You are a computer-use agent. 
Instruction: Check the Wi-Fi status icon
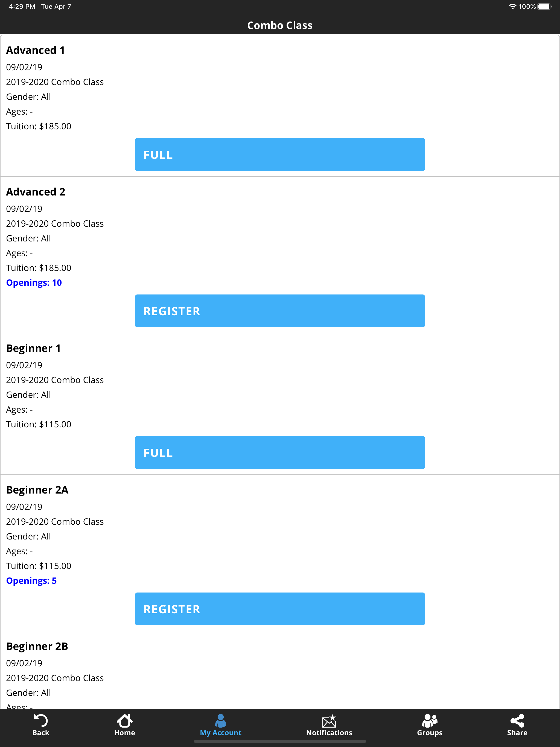[512, 6]
